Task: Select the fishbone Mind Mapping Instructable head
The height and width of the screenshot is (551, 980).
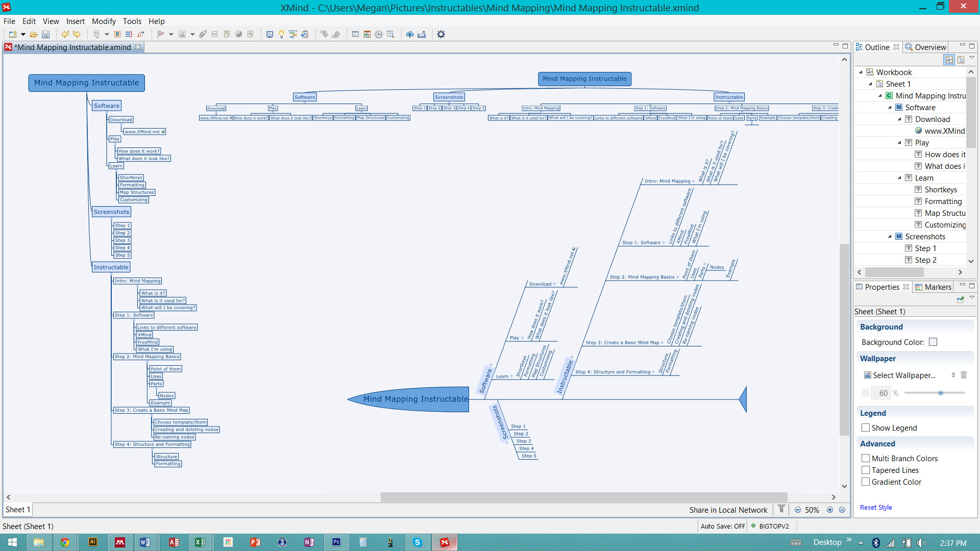Action: 408,399
